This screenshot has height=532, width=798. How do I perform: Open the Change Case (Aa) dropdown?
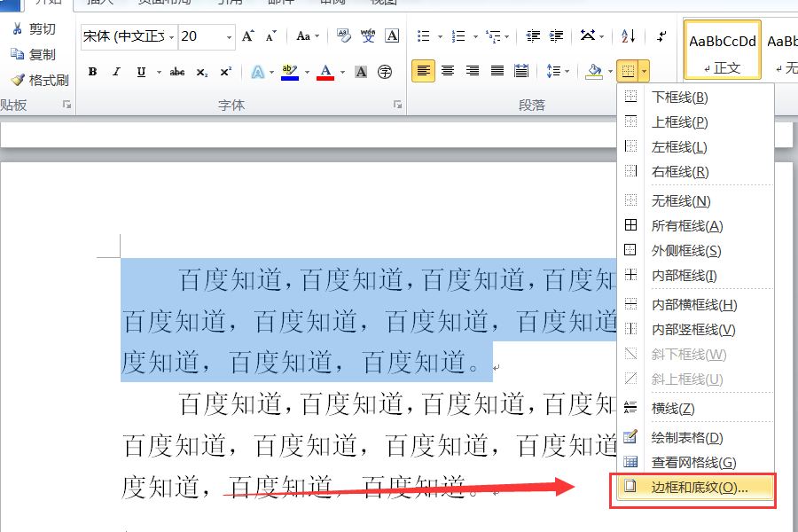tap(308, 36)
